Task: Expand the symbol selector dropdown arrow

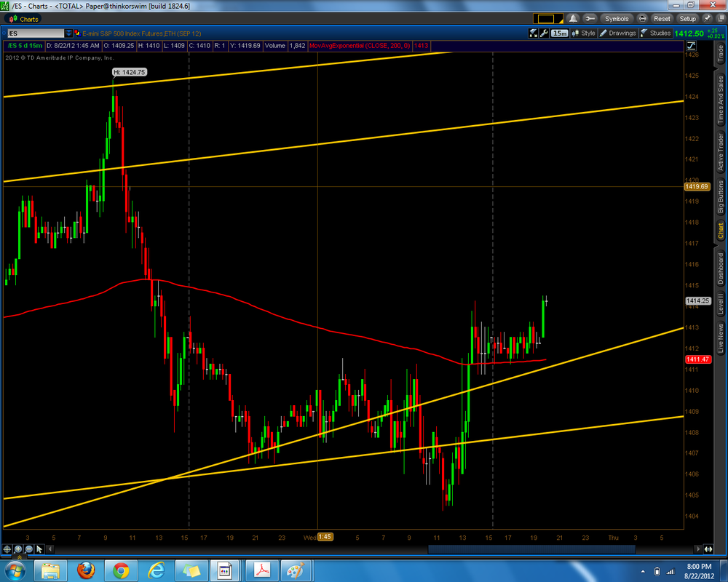Action: (x=68, y=33)
